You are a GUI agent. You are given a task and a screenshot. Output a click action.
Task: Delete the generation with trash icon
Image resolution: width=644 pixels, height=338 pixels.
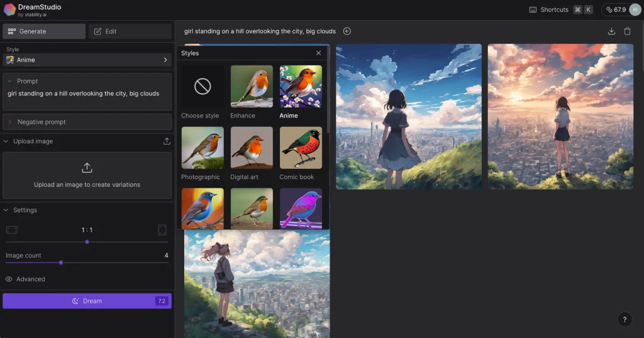(627, 31)
